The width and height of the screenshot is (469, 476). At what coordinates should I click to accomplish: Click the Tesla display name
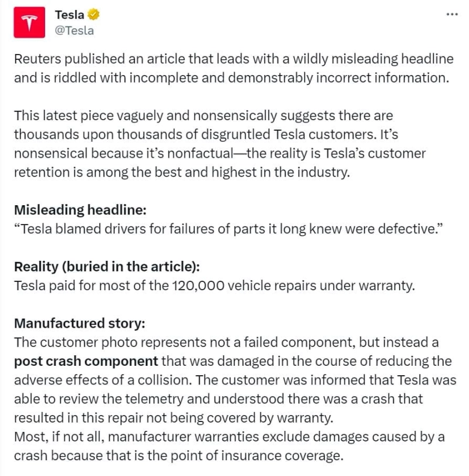(x=69, y=15)
